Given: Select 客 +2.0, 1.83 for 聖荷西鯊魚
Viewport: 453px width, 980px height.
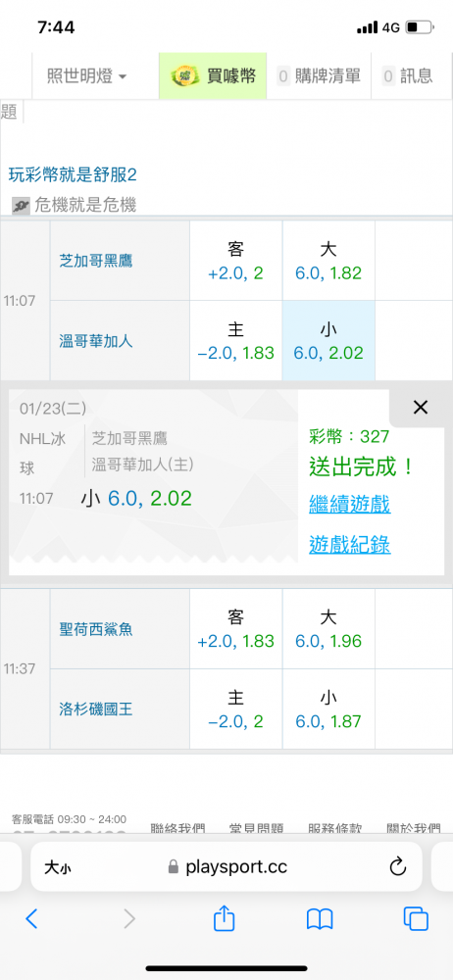Looking at the screenshot, I should point(236,629).
